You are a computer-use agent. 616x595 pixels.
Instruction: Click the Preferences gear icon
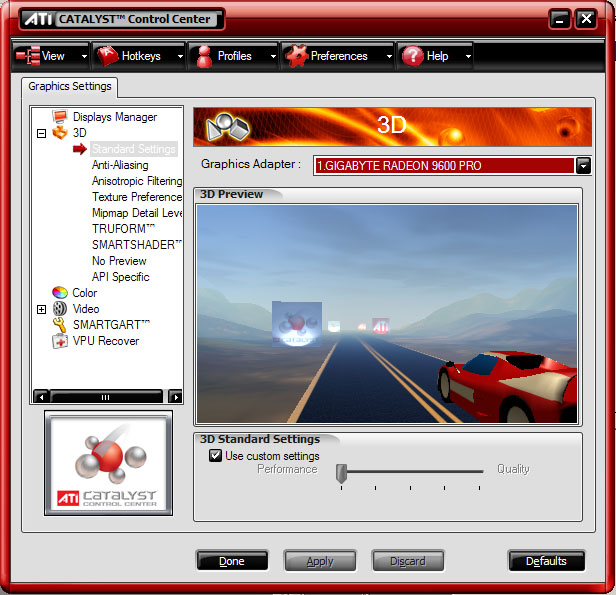tap(295, 56)
